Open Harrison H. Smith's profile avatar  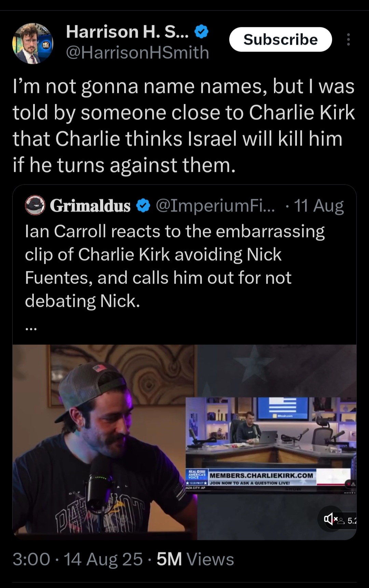[33, 43]
